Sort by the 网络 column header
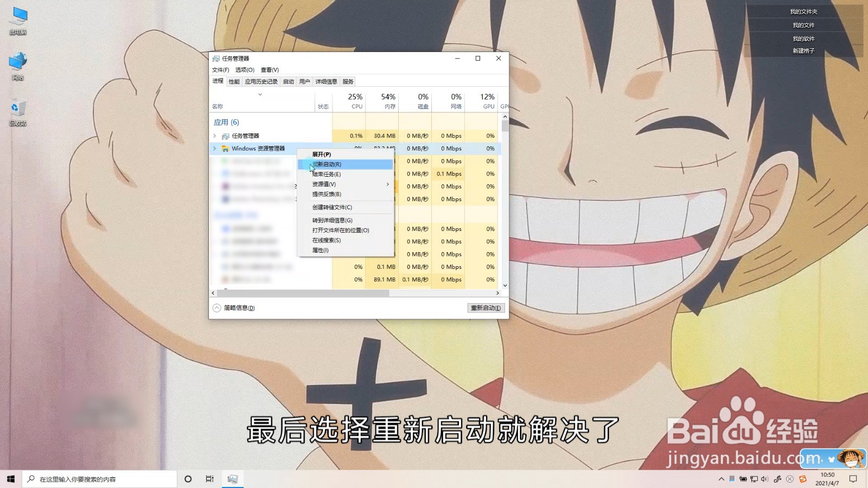This screenshot has width=868, height=488. [448, 101]
